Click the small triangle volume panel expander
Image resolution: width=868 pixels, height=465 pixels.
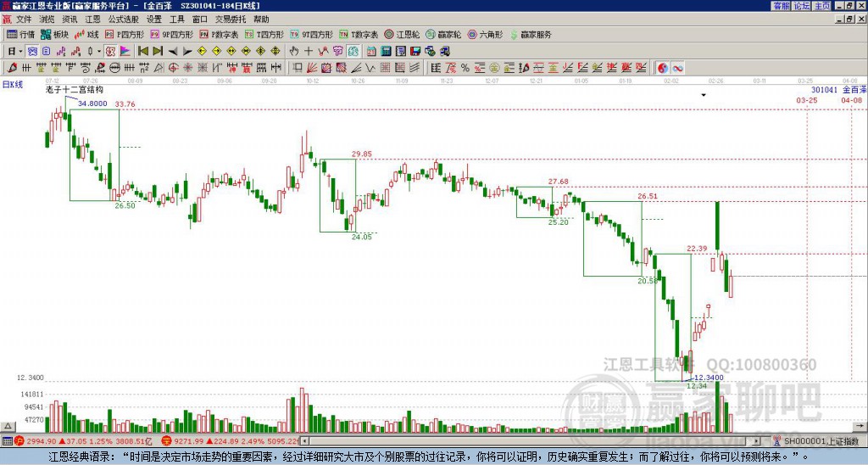click(x=7, y=426)
